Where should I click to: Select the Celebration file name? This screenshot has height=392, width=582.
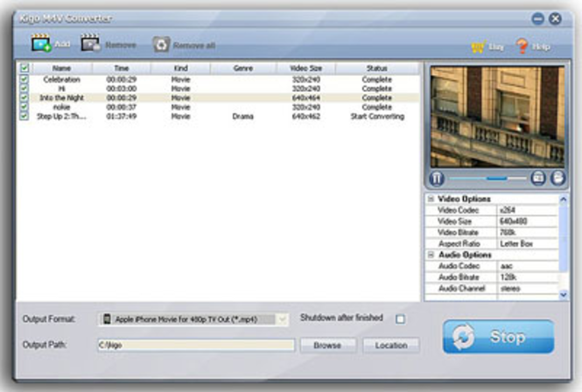[x=61, y=80]
